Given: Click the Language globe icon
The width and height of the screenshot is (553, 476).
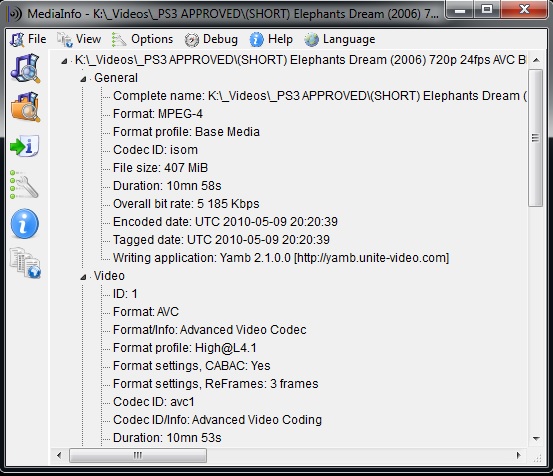Looking at the screenshot, I should (311, 39).
